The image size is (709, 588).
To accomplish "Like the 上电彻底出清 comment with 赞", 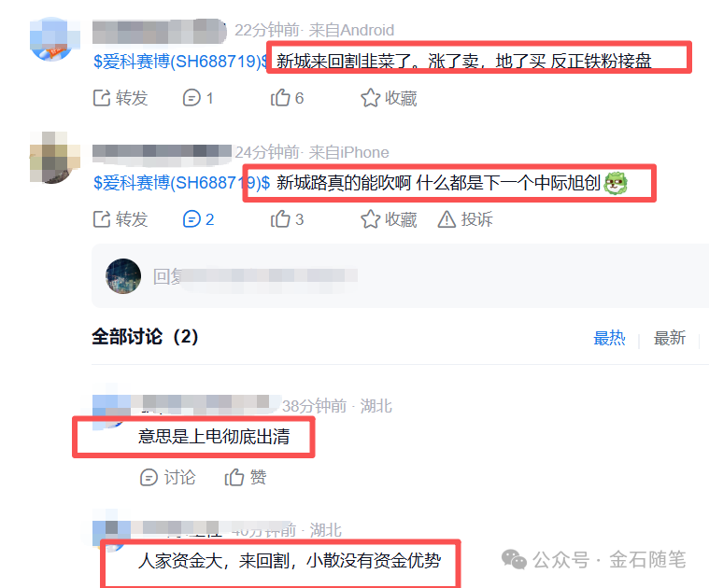I will [246, 477].
